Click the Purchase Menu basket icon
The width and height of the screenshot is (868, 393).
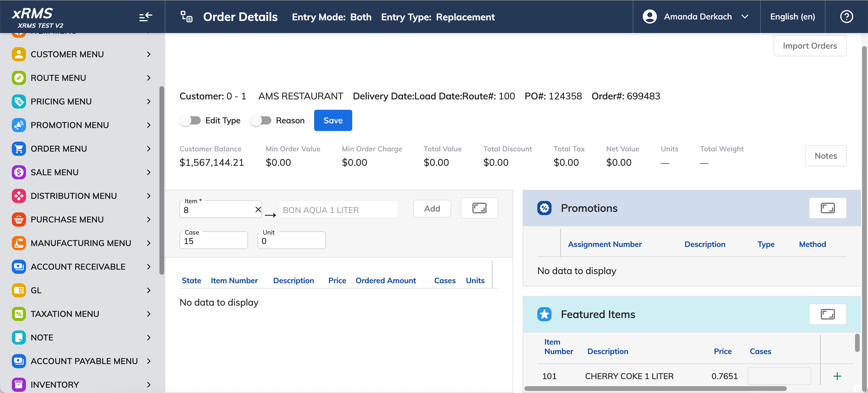(19, 219)
